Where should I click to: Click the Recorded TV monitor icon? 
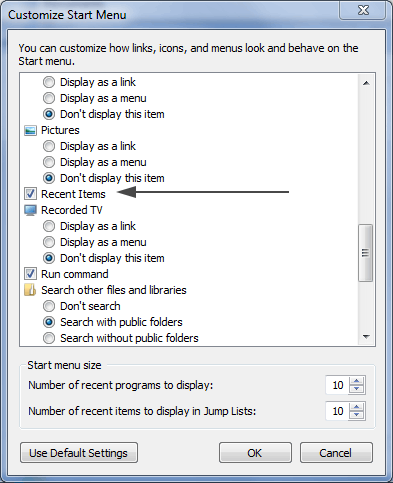[30, 210]
